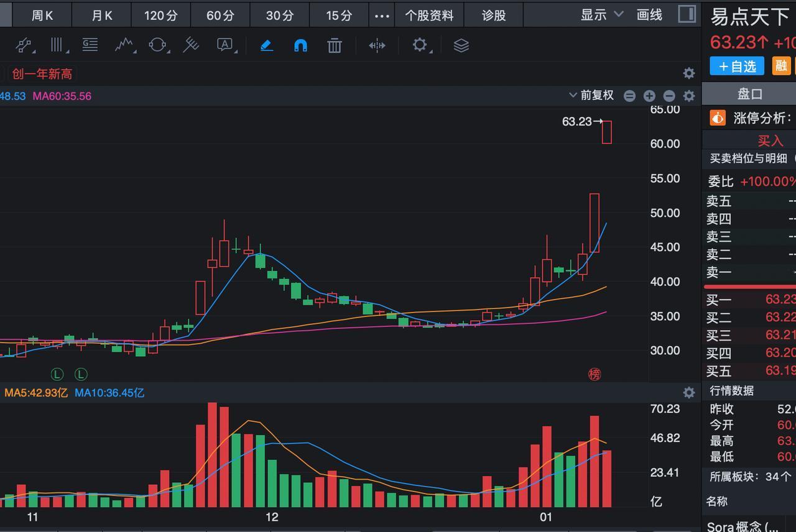Screen dimensions: 796x532
Task: Select the pen drawing tool in the toolbar
Action: point(267,45)
